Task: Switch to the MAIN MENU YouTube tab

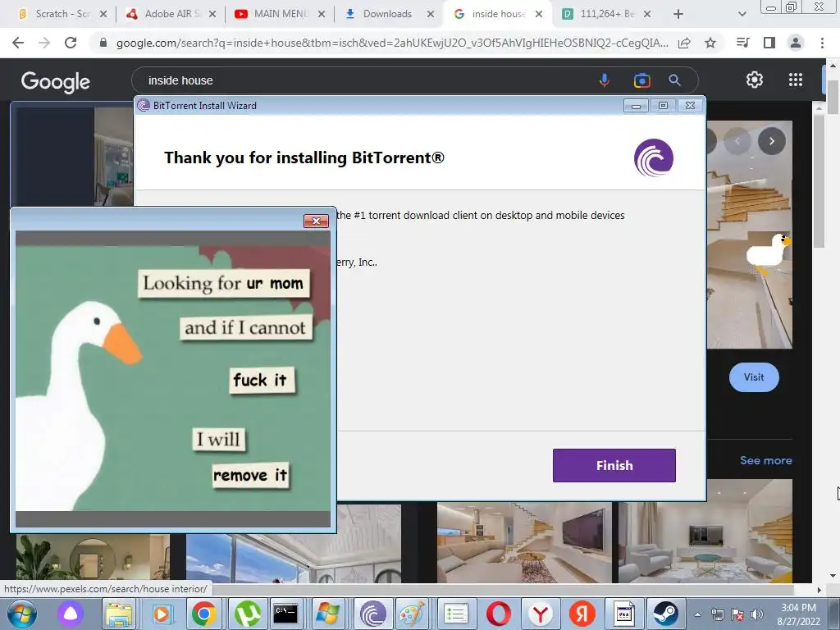Action: [x=279, y=14]
